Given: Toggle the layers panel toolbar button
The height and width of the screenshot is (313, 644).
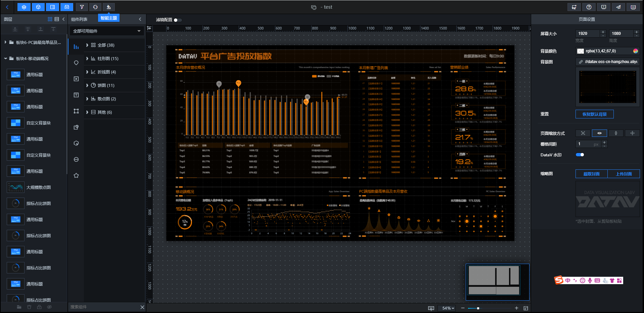Looking at the screenshot, I should click(x=24, y=7).
